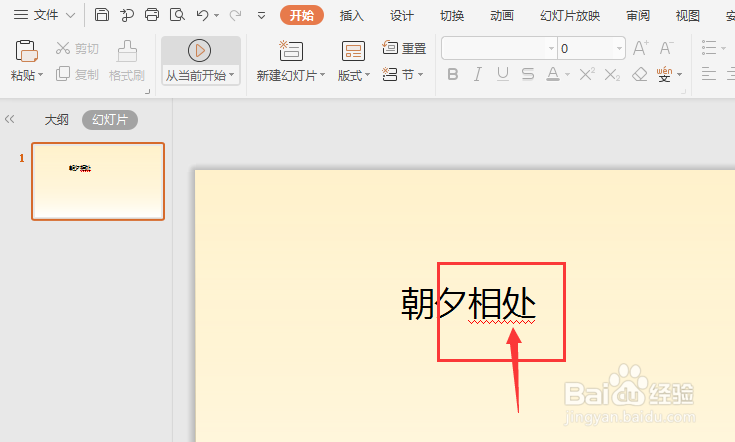Image resolution: width=735 pixels, height=442 pixels.
Task: Click the font size field showing 0
Action: (x=586, y=48)
